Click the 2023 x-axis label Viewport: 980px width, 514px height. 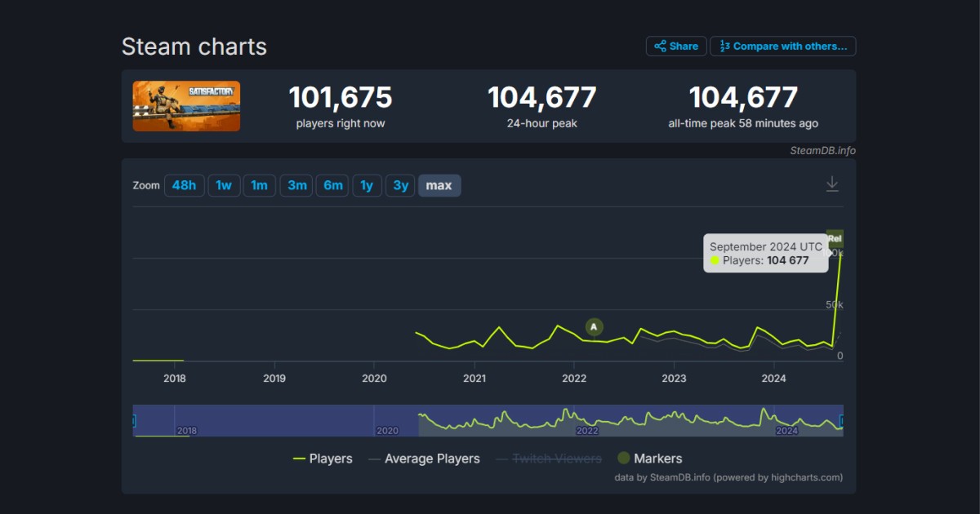(674, 378)
